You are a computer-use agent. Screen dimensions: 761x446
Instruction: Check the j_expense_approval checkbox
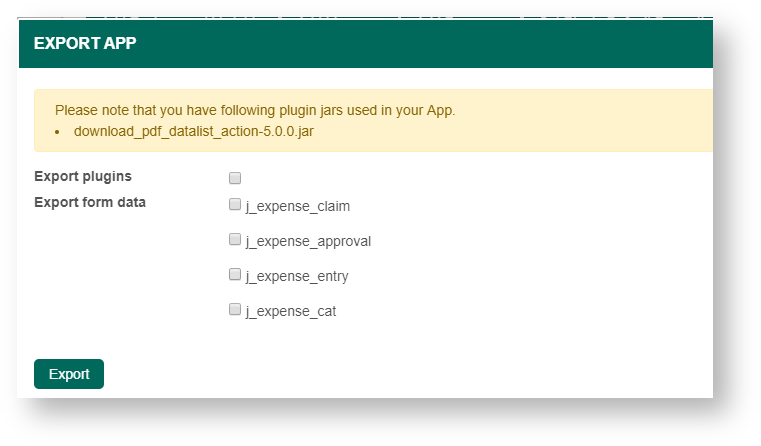[x=235, y=240]
